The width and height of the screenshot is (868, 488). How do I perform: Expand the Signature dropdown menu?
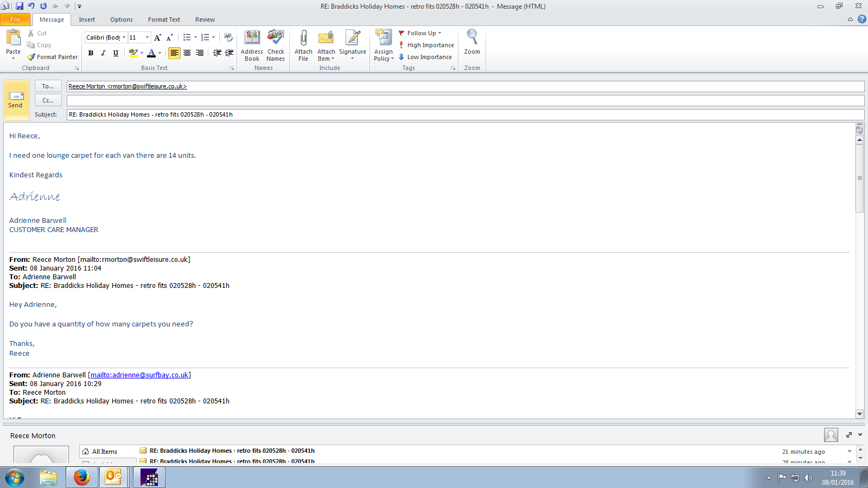[x=353, y=59]
